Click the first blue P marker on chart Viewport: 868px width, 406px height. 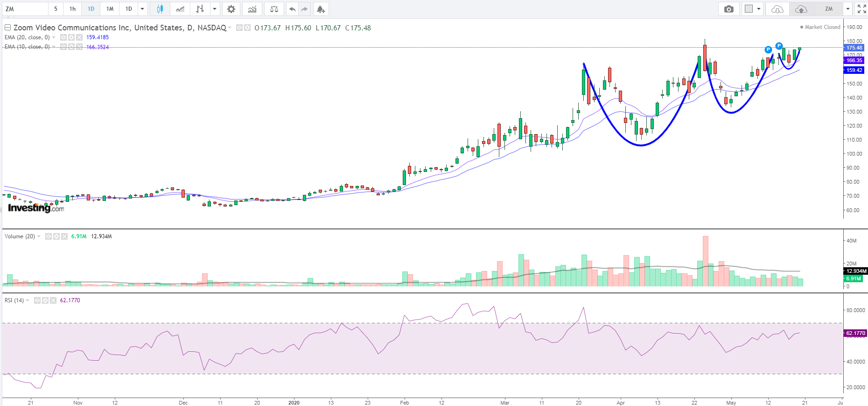click(768, 50)
